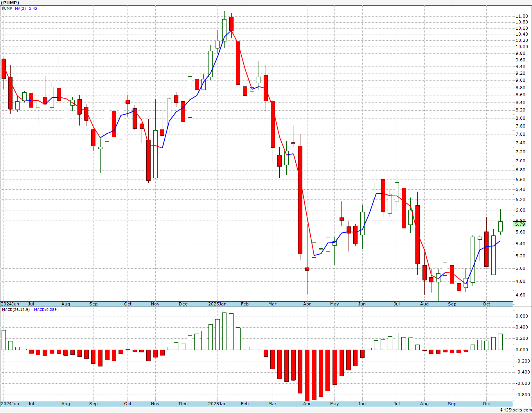This screenshot has width=532, height=413.
Task: Click the 7.00 price axis label
Action: click(520, 161)
